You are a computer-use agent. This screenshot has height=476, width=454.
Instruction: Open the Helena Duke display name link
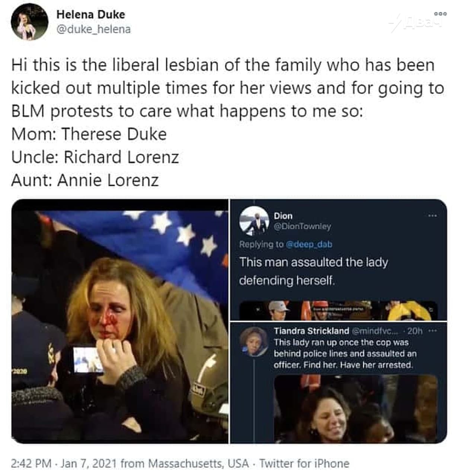point(90,15)
